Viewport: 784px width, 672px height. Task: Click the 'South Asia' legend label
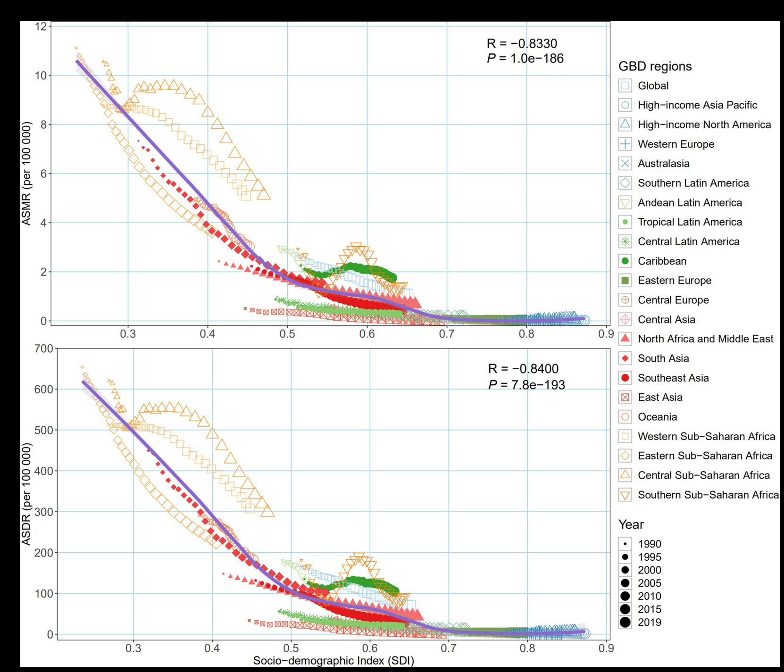[x=663, y=358]
